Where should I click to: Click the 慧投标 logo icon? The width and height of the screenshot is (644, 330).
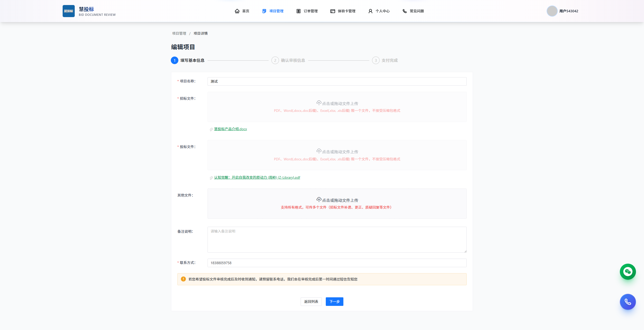tap(68, 11)
